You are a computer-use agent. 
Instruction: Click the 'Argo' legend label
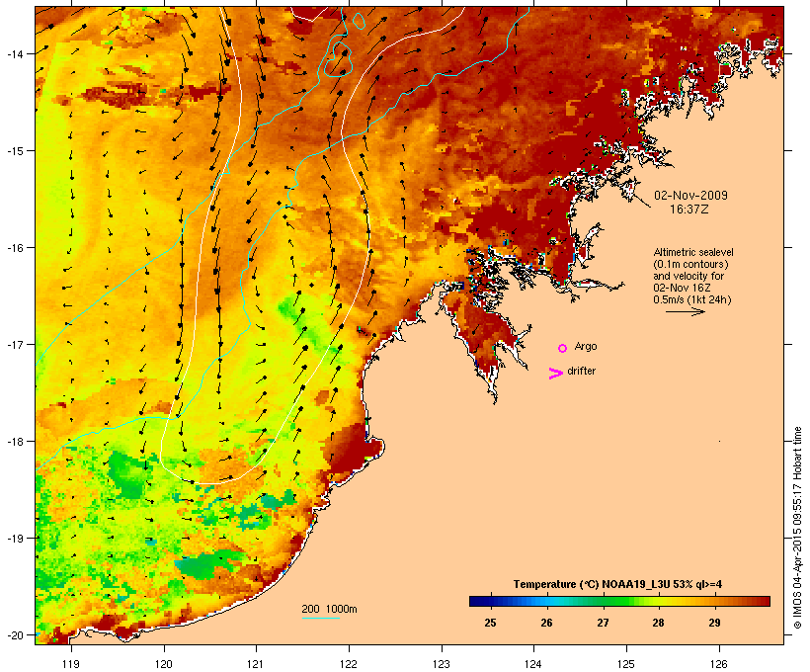coord(586,346)
